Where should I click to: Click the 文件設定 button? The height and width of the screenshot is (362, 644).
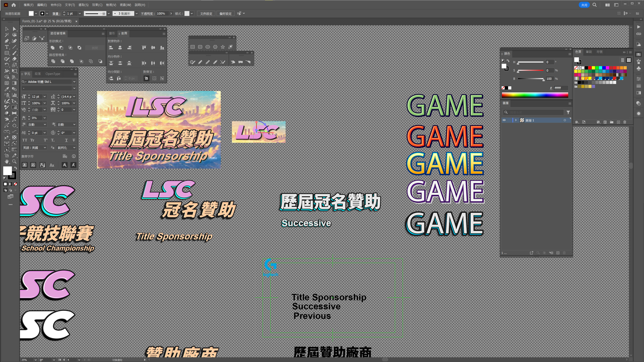(206, 13)
